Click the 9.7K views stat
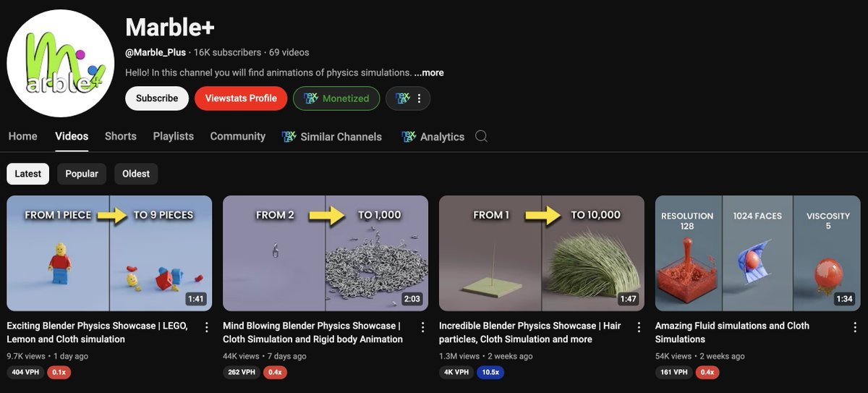The height and width of the screenshot is (393, 868). point(27,356)
